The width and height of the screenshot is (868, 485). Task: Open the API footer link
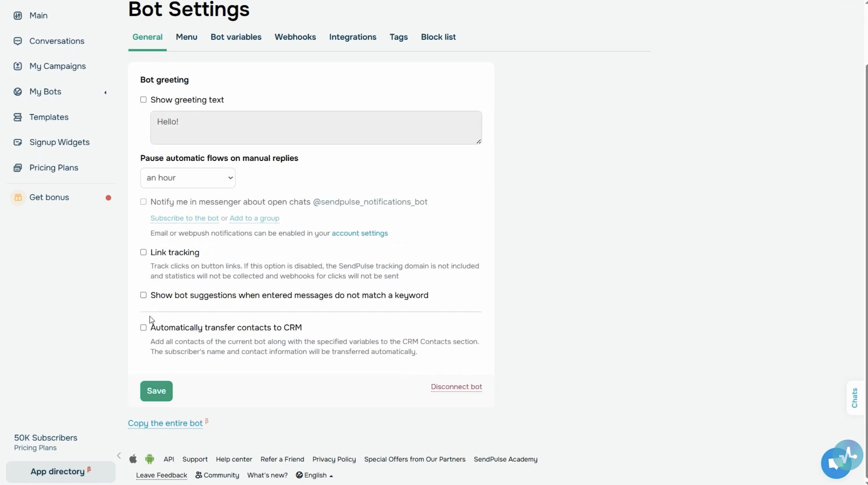(x=169, y=459)
